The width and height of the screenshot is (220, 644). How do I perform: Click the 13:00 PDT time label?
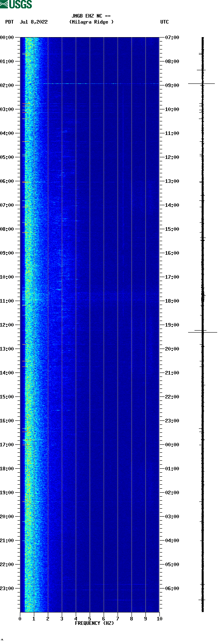coord(7,349)
